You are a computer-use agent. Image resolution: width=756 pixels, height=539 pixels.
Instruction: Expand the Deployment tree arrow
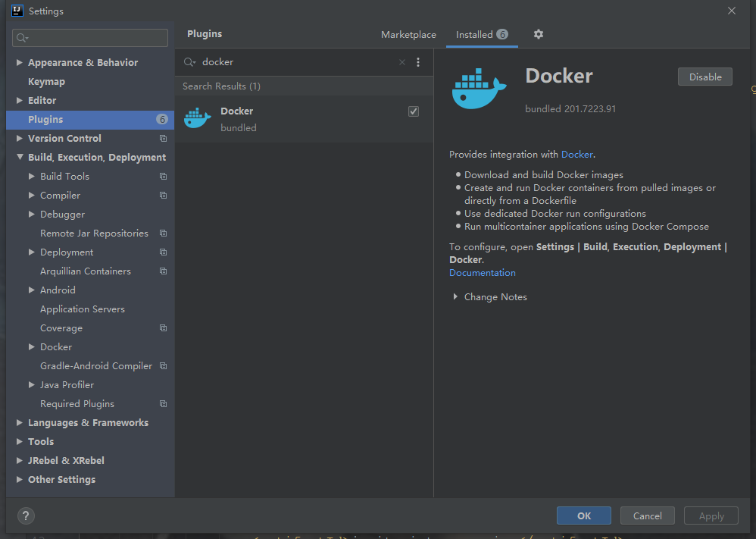point(31,252)
